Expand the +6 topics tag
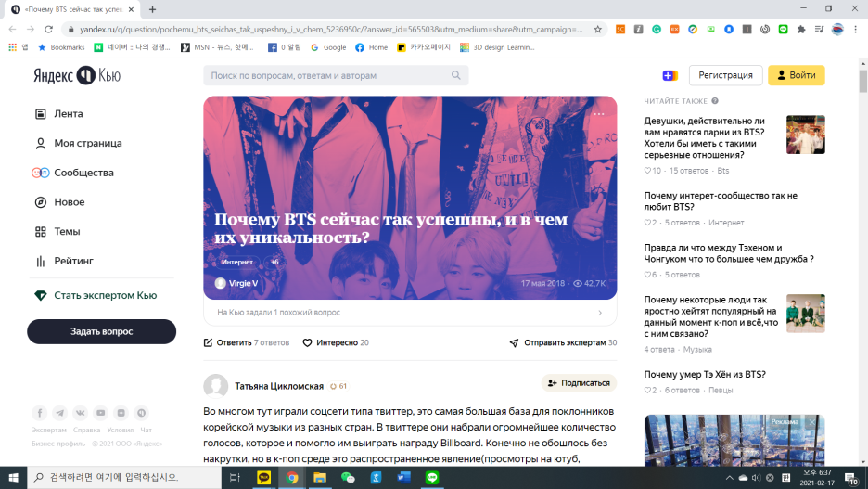 [x=274, y=262]
